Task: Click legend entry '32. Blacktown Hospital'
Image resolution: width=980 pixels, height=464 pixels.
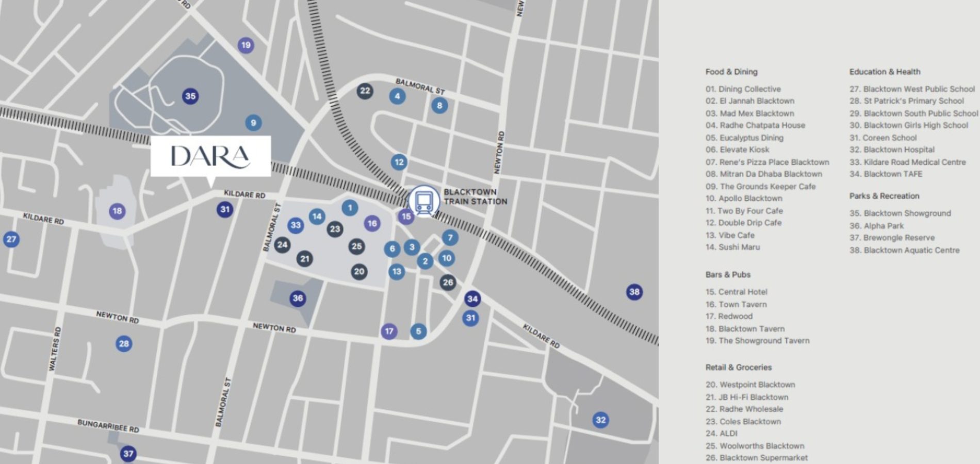Action: (892, 150)
